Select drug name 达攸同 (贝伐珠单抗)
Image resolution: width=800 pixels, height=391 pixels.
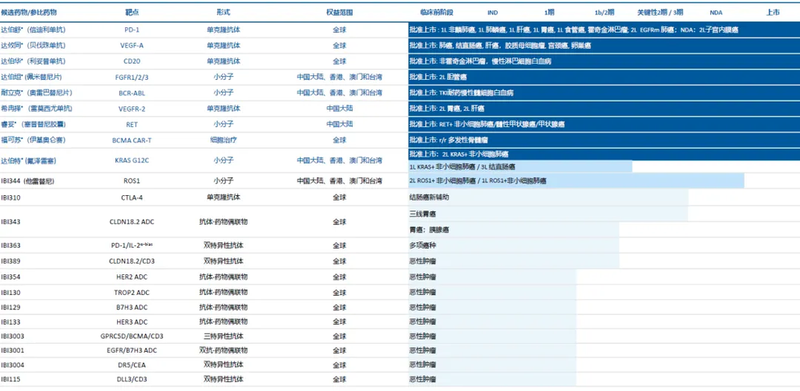pyautogui.click(x=33, y=45)
